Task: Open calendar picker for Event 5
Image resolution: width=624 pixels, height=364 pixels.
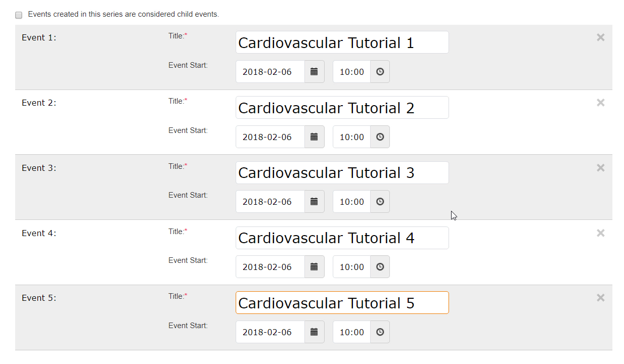Action: click(314, 332)
